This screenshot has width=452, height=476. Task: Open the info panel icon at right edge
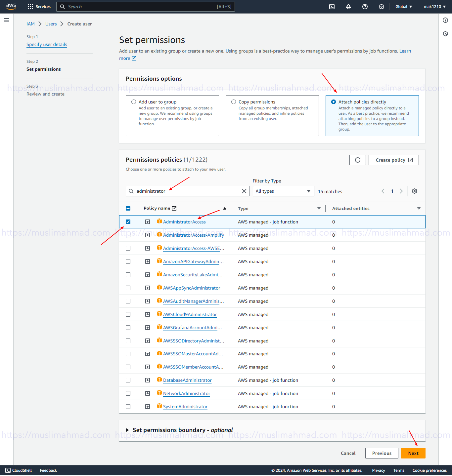pyautogui.click(x=445, y=20)
